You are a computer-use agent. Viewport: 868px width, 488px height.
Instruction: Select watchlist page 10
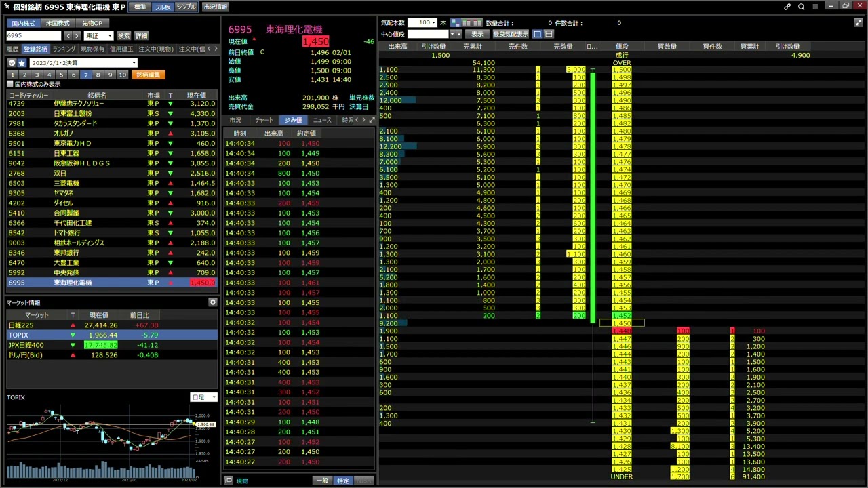122,75
